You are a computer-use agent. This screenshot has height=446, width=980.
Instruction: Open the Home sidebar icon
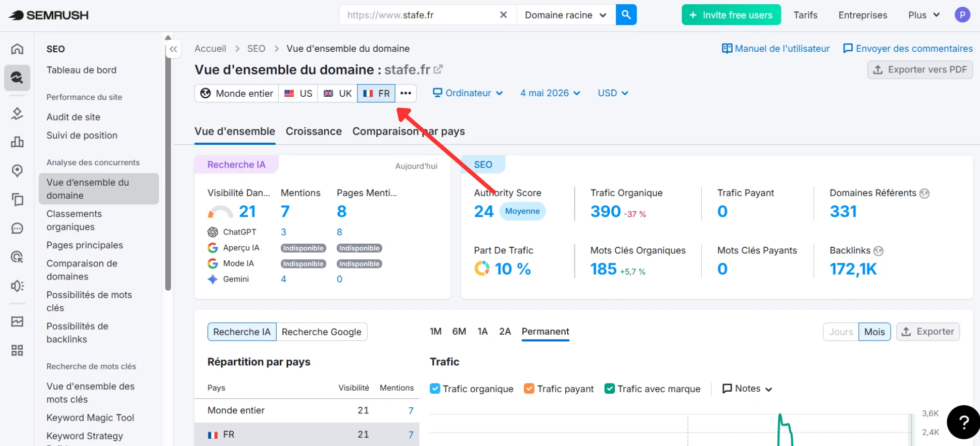[x=17, y=49]
